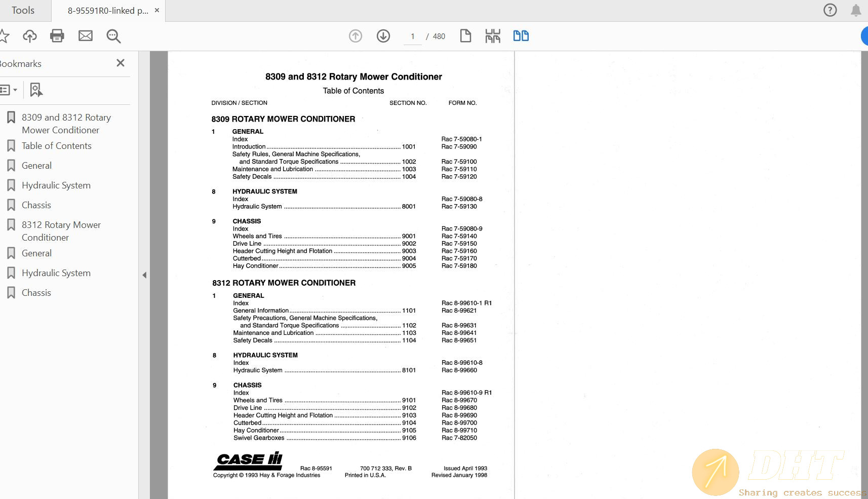Go to previous page with up arrow
Image resolution: width=868 pixels, height=499 pixels.
[355, 36]
